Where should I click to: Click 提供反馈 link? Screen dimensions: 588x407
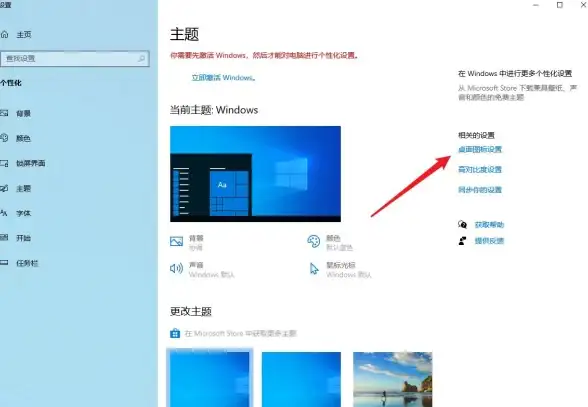489,241
